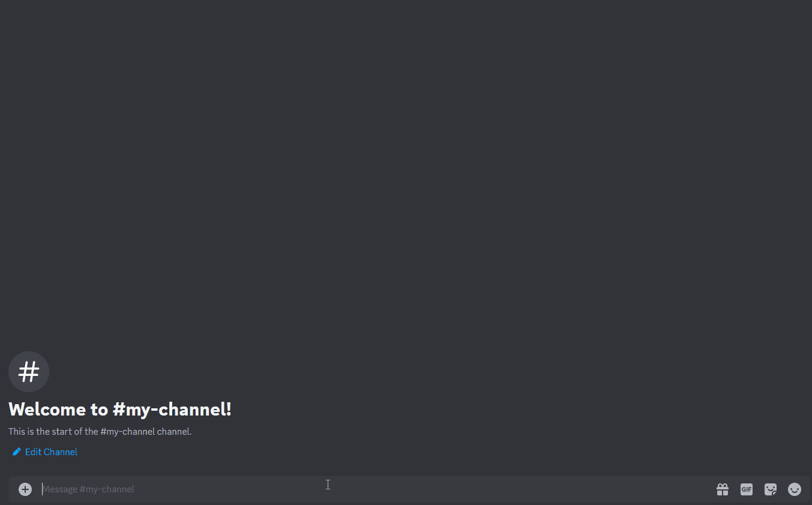Click the large hashtag channel icon
The width and height of the screenshot is (812, 505).
[x=29, y=372]
